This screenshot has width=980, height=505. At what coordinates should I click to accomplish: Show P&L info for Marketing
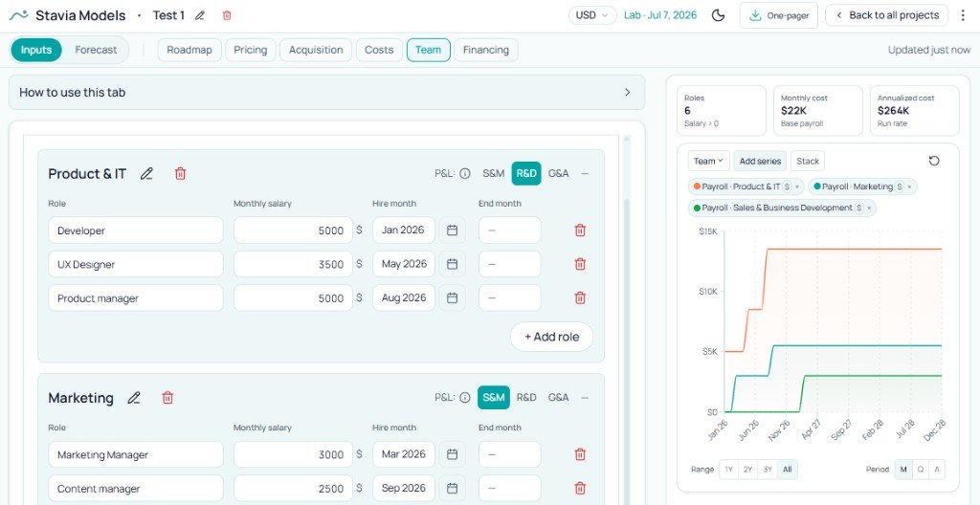(x=465, y=398)
